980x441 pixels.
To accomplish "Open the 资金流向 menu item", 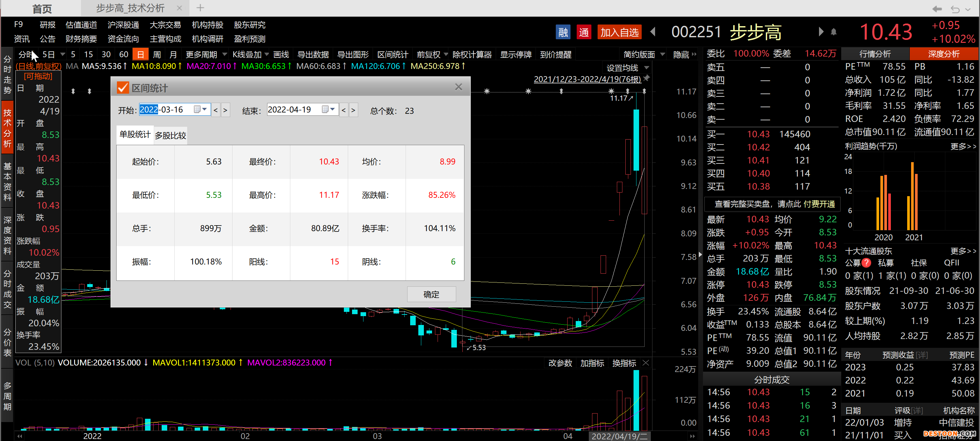I will [123, 39].
